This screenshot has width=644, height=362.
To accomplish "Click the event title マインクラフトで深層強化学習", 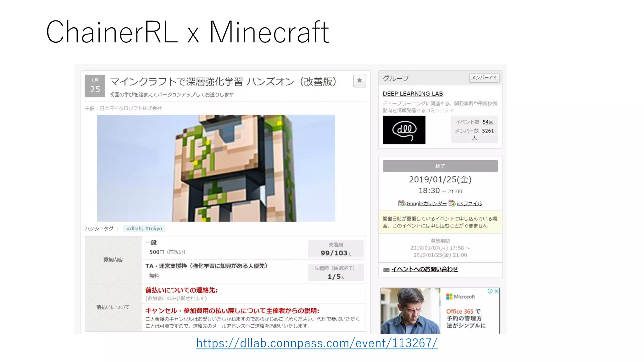I will (x=223, y=81).
